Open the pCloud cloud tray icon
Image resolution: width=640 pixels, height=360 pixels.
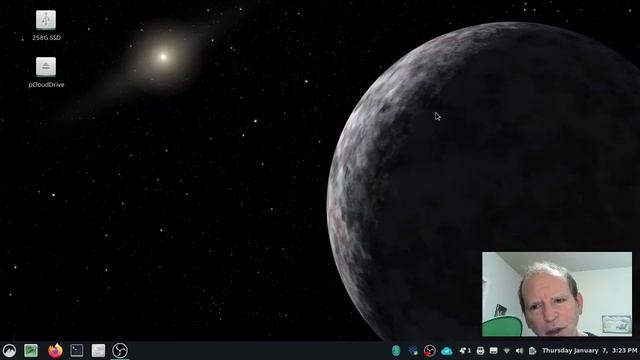[447, 351]
